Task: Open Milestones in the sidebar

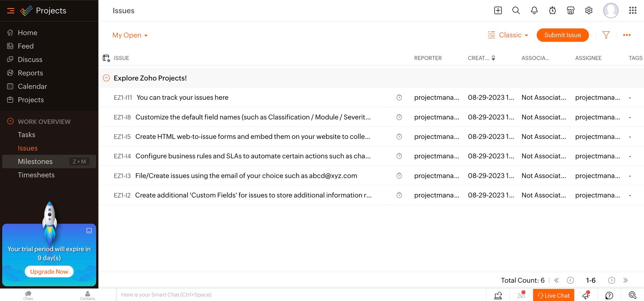Action: point(35,161)
